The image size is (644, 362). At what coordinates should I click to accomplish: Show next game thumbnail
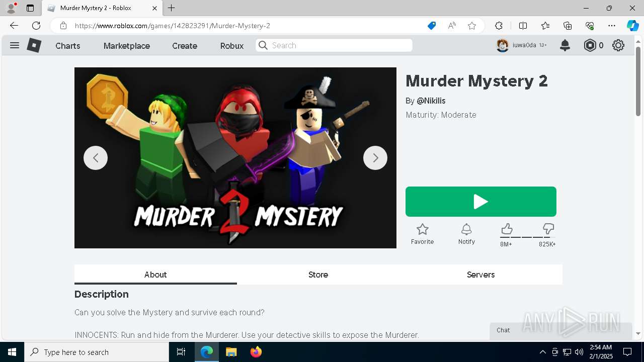pos(375,158)
